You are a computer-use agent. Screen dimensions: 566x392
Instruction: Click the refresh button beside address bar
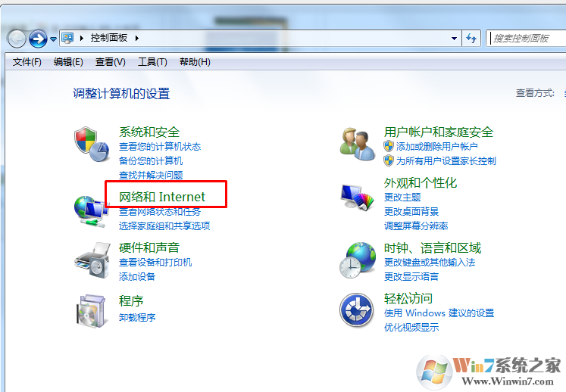pos(471,39)
